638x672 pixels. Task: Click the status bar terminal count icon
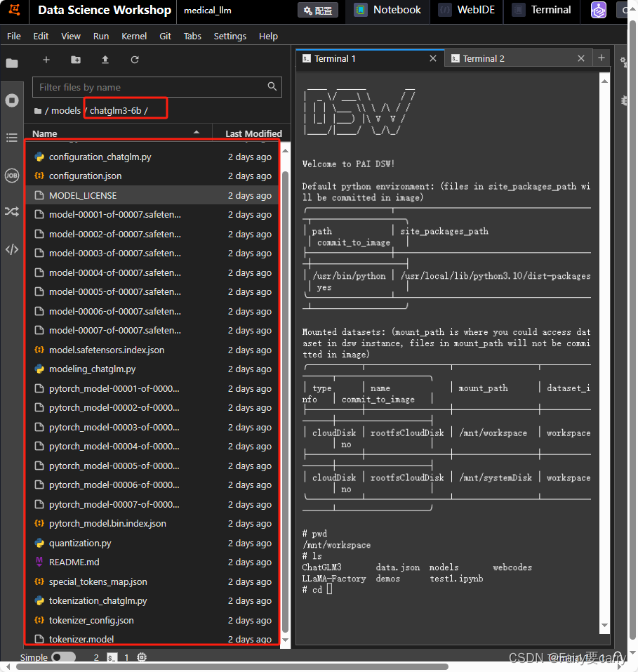(112, 657)
